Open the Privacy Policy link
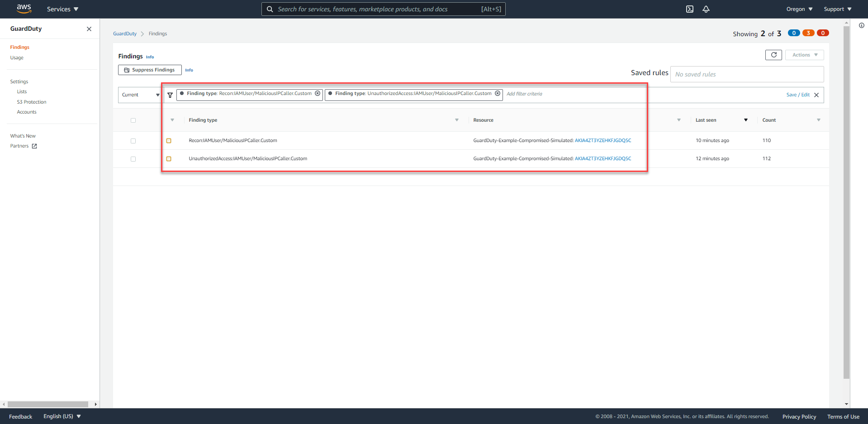 (799, 416)
